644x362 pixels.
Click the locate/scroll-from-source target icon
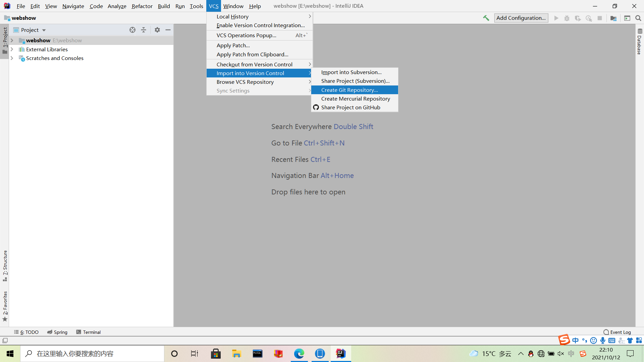(x=132, y=30)
